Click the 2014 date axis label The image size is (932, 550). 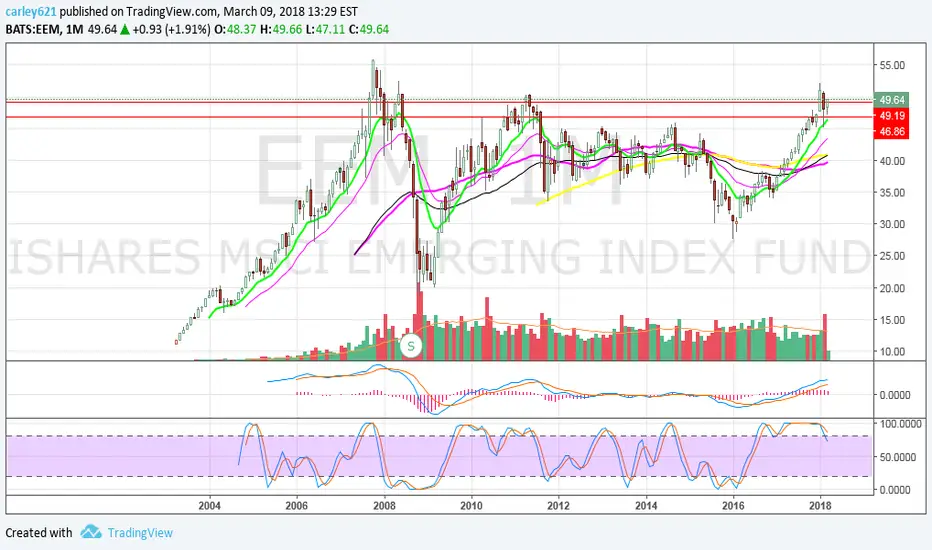646,506
